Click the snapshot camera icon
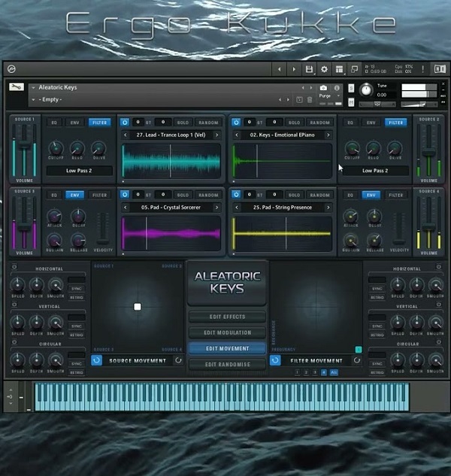 pyautogui.click(x=323, y=88)
